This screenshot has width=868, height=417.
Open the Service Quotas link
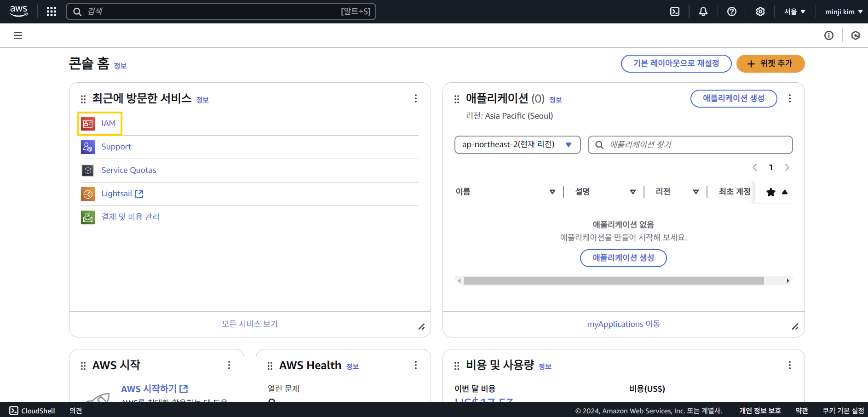129,170
